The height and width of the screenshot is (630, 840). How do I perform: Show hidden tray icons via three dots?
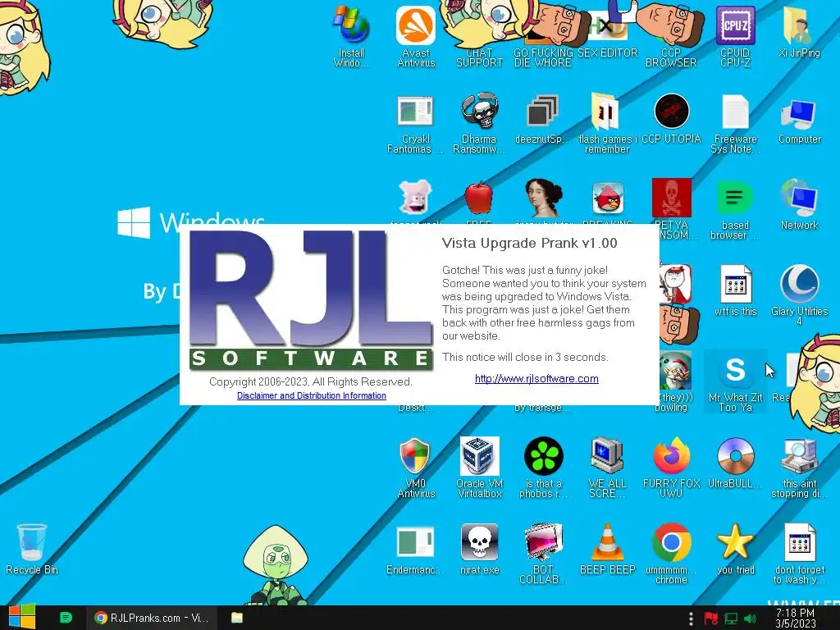pos(691,619)
